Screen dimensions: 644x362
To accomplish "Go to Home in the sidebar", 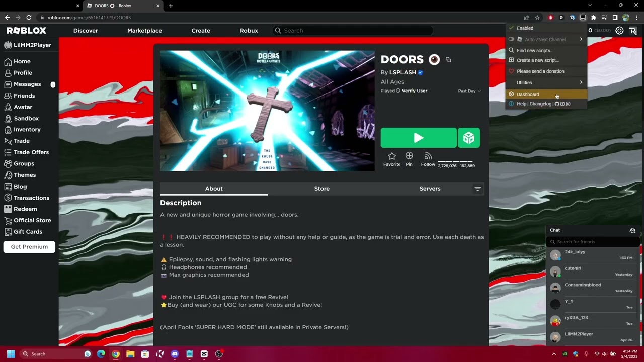I will tap(17, 61).
